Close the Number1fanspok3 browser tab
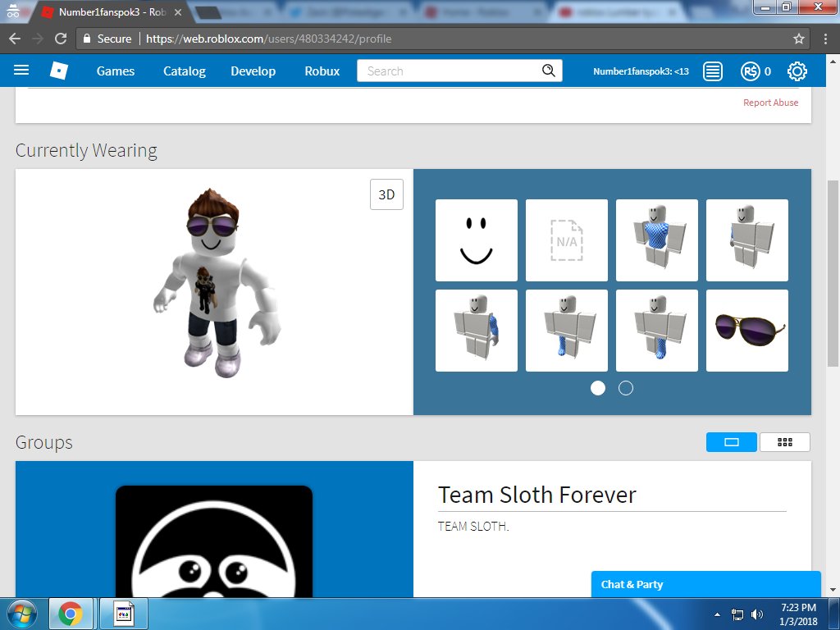This screenshot has height=630, width=840. click(178, 11)
